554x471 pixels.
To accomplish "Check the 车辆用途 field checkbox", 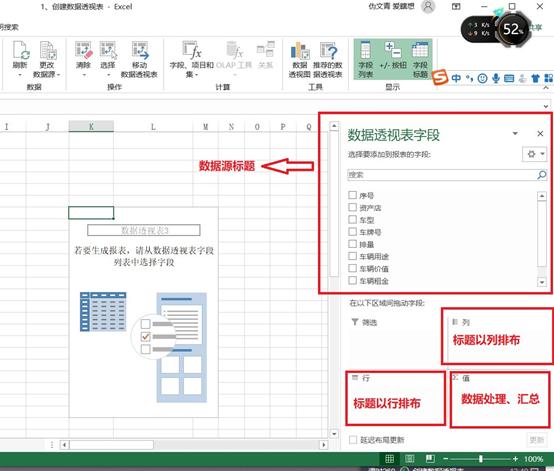I will (352, 256).
